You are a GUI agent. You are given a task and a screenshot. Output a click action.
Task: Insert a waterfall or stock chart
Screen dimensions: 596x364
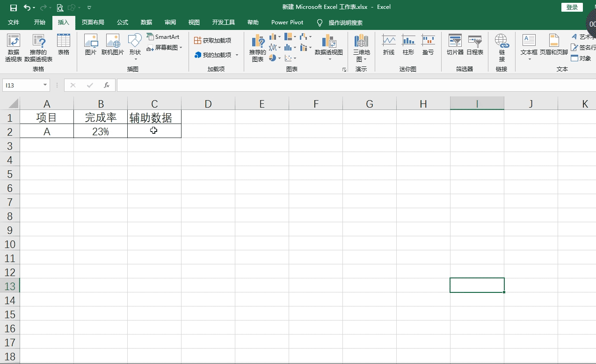point(304,37)
